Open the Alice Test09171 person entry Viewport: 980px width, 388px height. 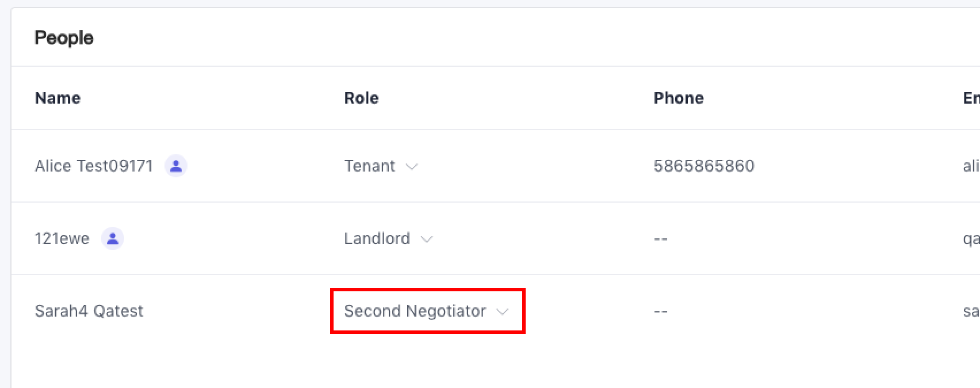coord(94,166)
